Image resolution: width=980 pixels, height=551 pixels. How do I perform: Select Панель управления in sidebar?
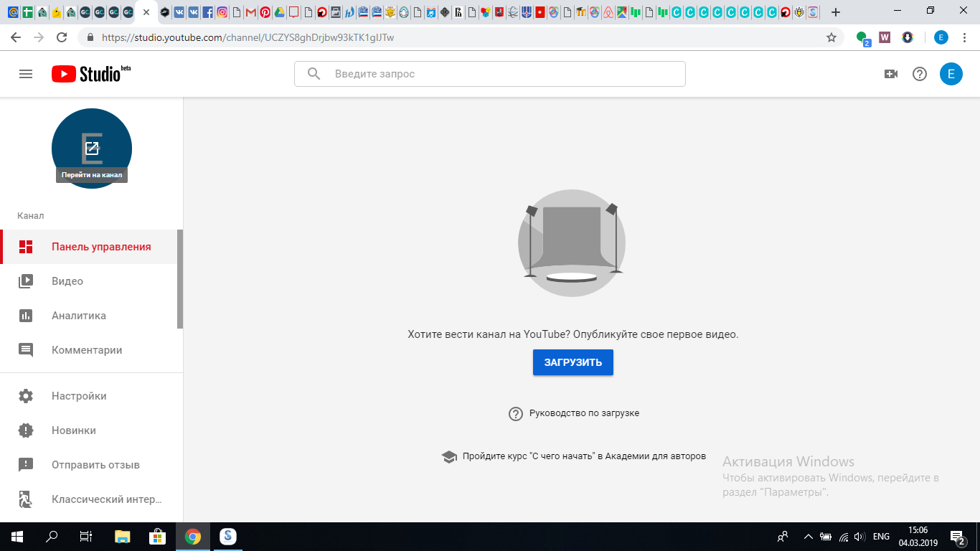(101, 247)
